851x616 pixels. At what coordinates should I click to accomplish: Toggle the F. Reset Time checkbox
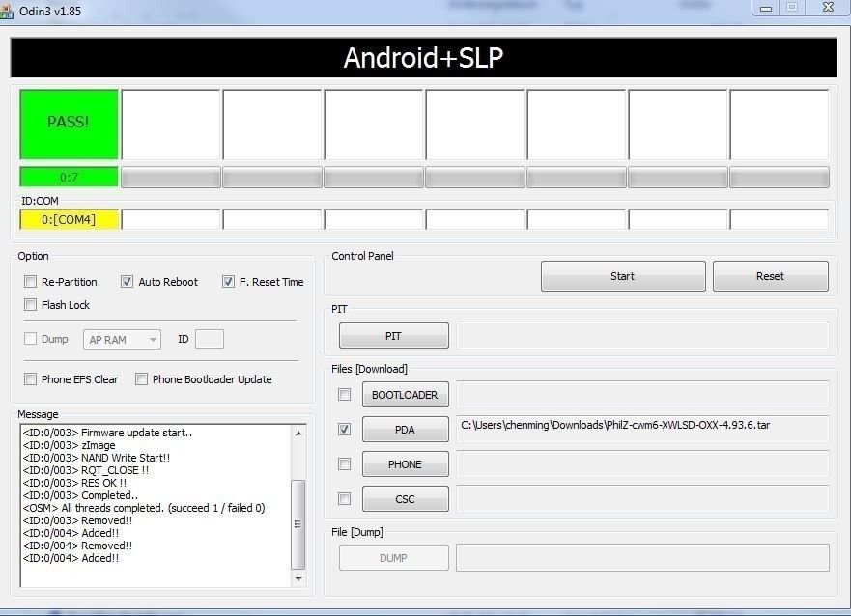228,282
